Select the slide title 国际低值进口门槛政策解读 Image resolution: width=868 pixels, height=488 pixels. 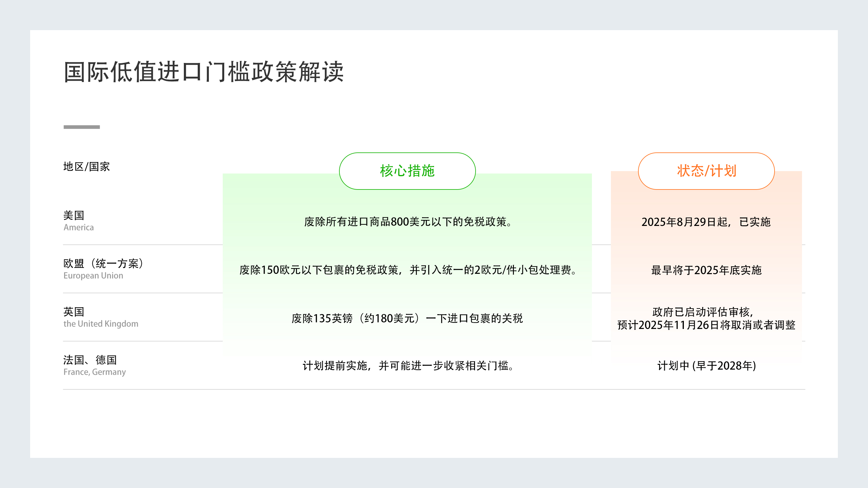click(x=203, y=72)
